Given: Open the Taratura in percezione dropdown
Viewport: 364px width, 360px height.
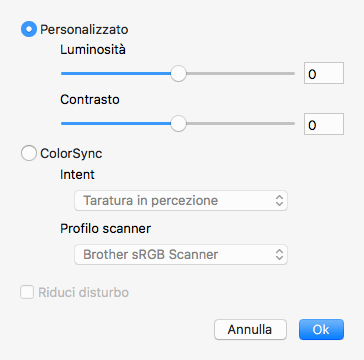Looking at the screenshot, I should (x=181, y=201).
